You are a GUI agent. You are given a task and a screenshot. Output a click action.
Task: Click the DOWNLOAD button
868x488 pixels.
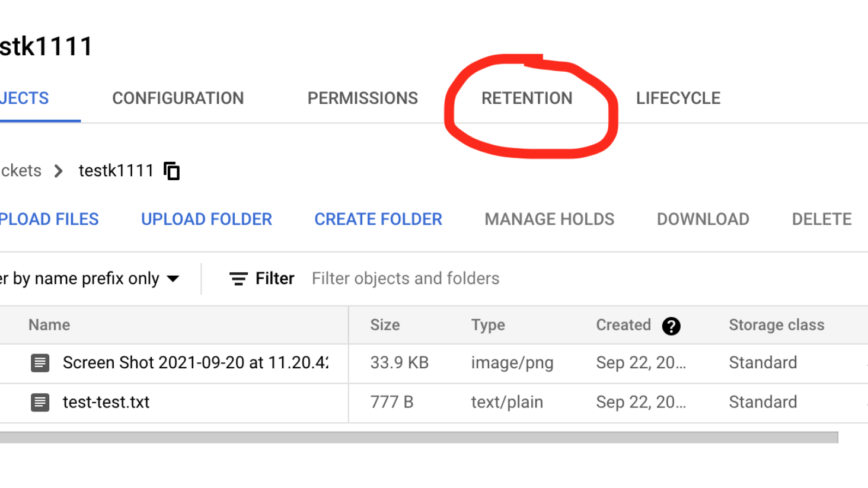pyautogui.click(x=702, y=219)
